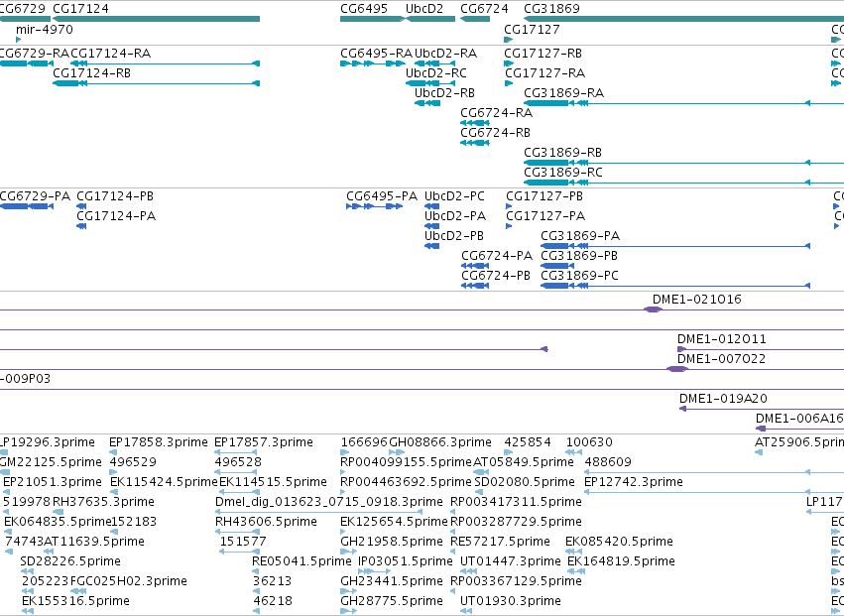Select BAC clone DME1-019A20 label
844x616 pixels.
(723, 399)
